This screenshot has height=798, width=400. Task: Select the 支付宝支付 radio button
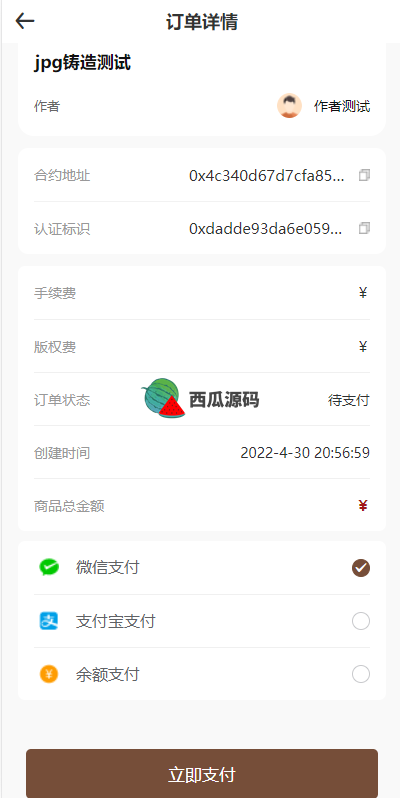click(361, 621)
